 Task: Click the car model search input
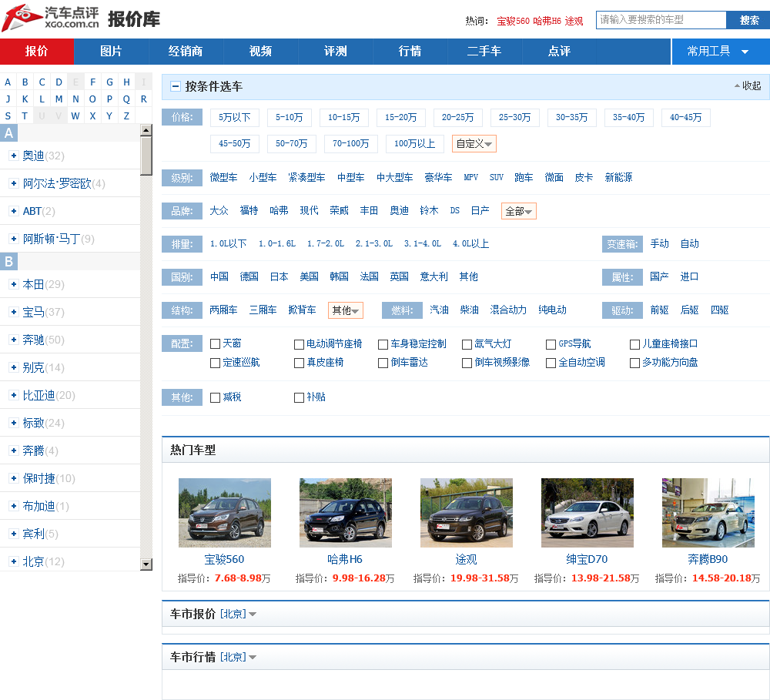pyautogui.click(x=661, y=20)
